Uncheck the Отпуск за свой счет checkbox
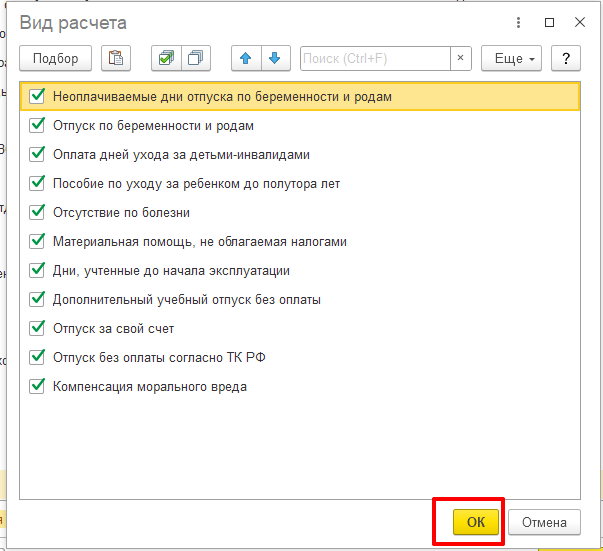The width and height of the screenshot is (603, 551). coord(37,328)
